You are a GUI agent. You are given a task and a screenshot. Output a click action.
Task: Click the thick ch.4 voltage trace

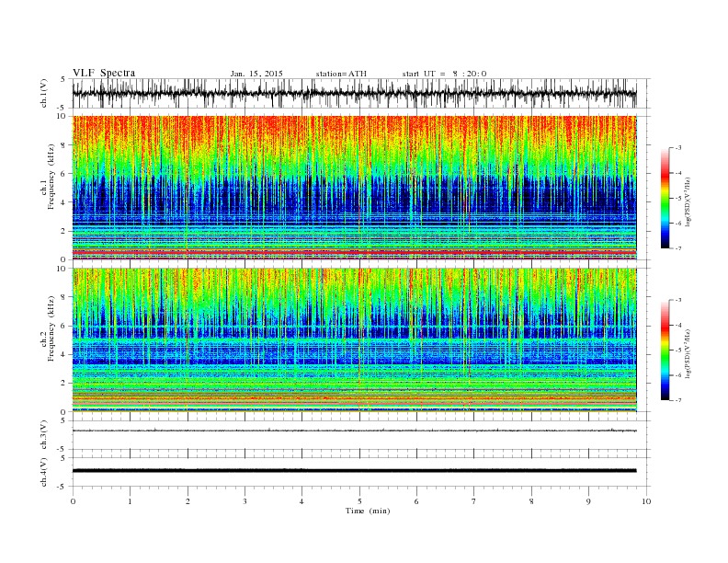pos(354,471)
